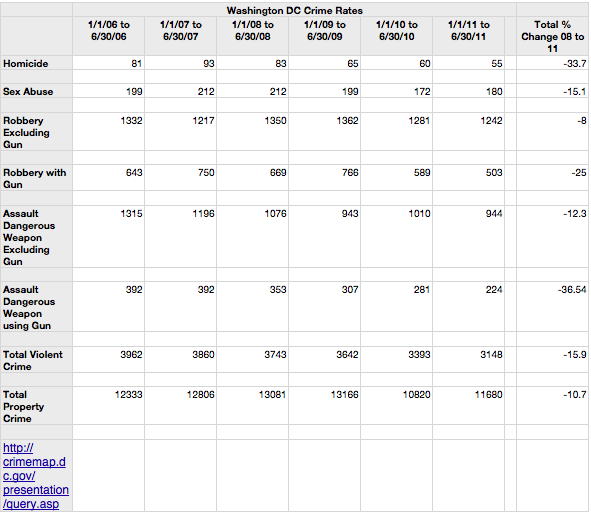The image size is (591, 514).
Task: Click the Robbery Excluding Gun change -8
Action: [x=582, y=121]
